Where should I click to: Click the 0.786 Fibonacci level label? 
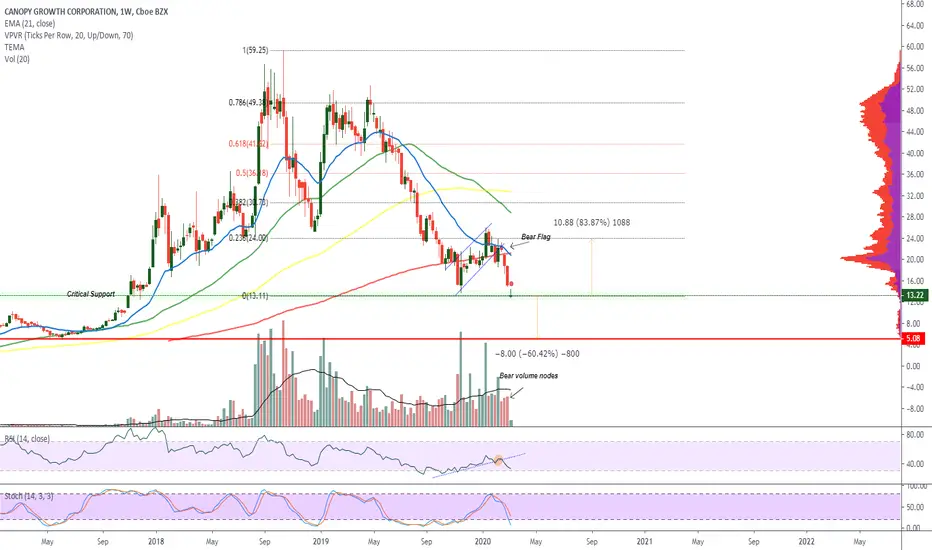coord(248,102)
